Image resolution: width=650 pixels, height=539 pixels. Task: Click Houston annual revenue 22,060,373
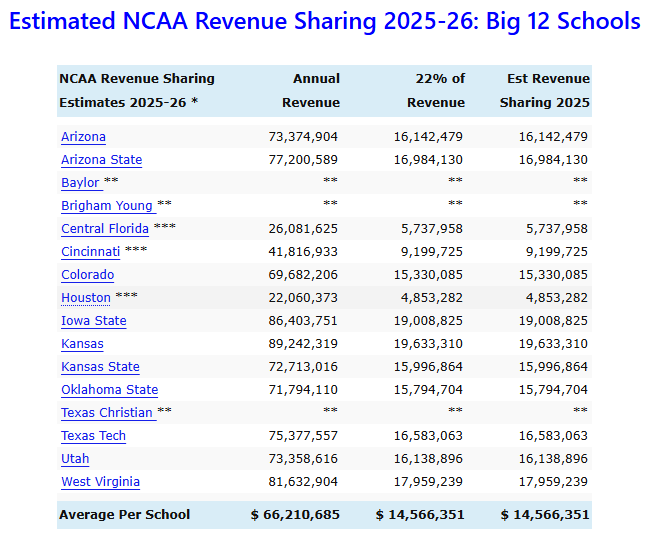[303, 298]
